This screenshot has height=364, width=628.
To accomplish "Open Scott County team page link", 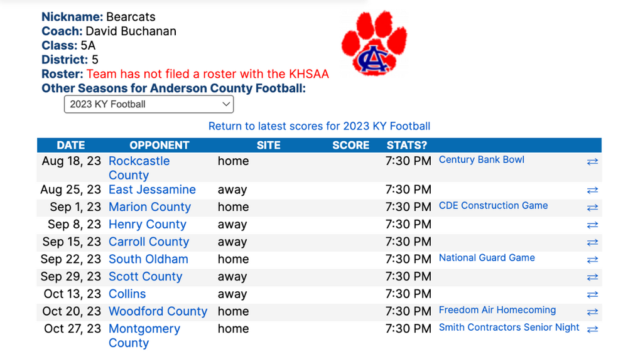I will pyautogui.click(x=146, y=277).
